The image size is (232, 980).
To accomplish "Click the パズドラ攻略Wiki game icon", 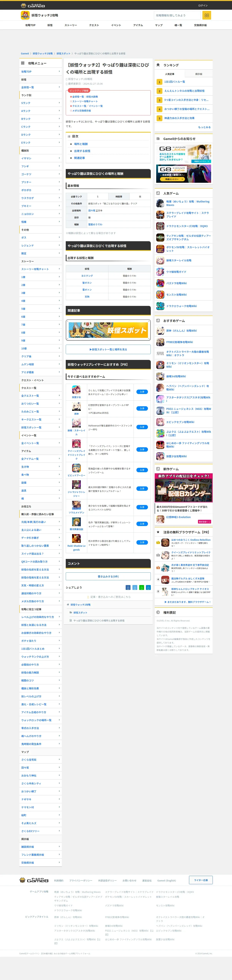I will (160, 283).
